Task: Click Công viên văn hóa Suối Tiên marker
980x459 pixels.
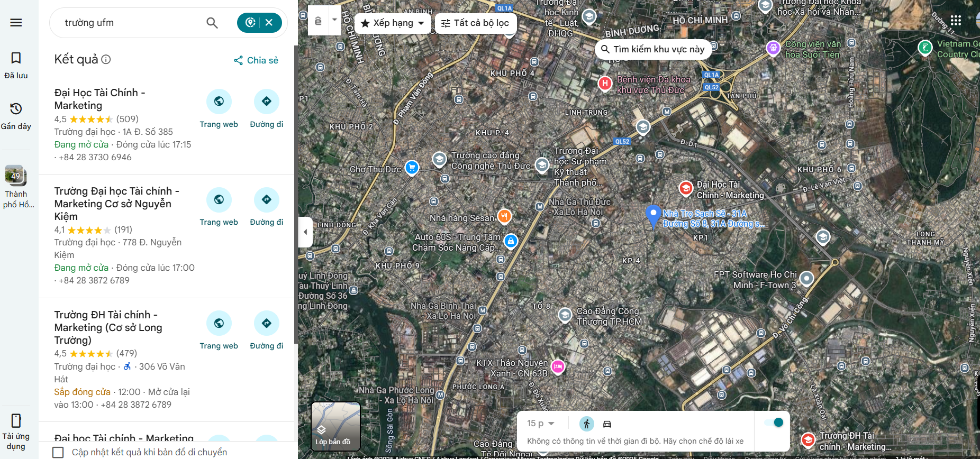Action: pyautogui.click(x=773, y=48)
